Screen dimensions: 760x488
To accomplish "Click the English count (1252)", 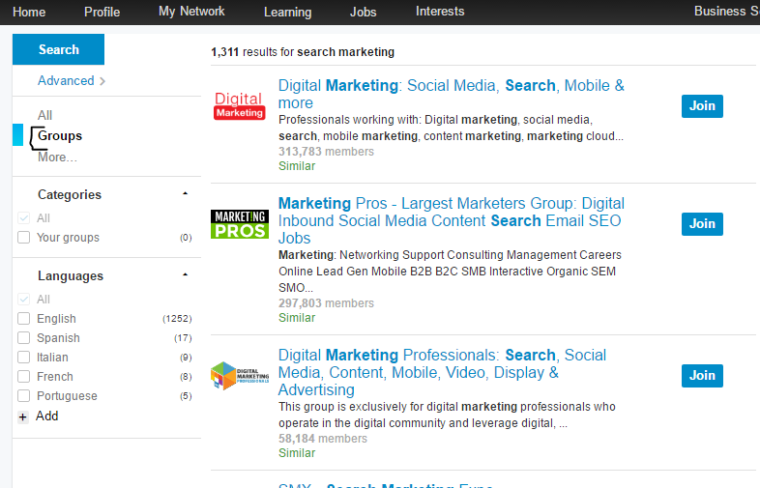I will tap(177, 319).
